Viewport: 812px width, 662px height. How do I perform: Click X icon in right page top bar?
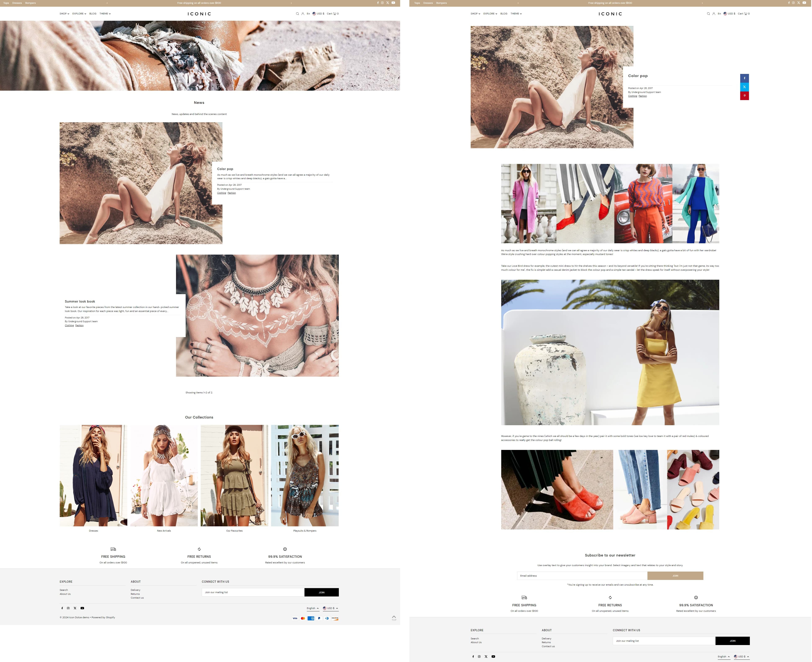click(798, 3)
